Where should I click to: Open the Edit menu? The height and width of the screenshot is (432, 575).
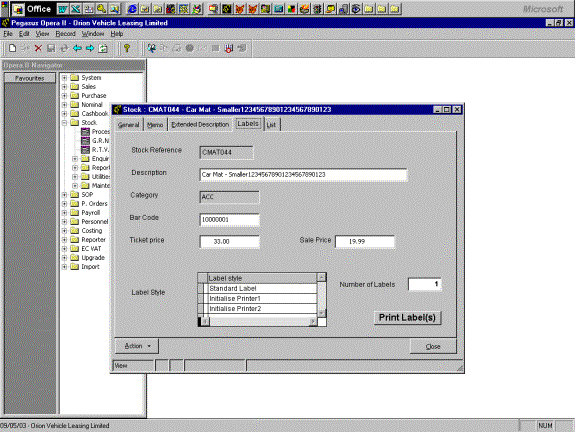point(24,34)
